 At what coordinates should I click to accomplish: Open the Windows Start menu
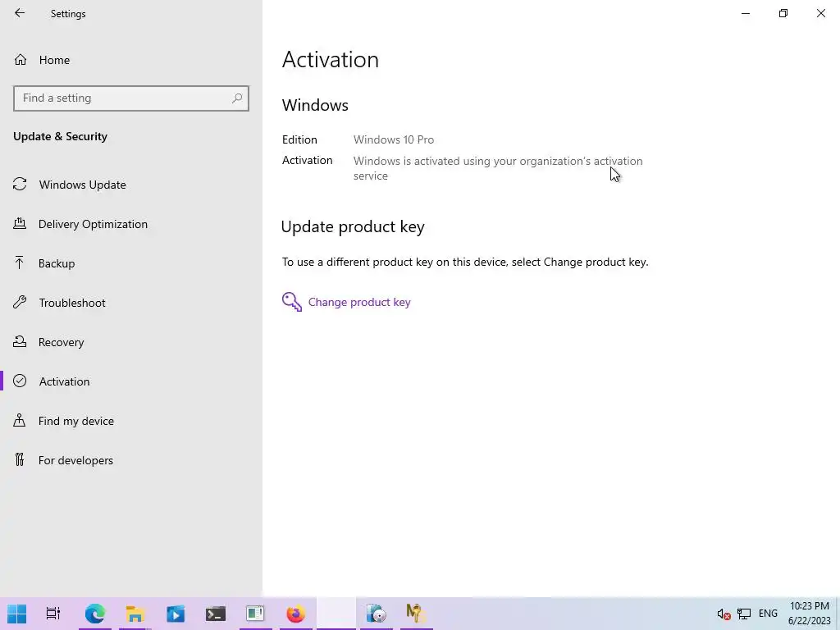[x=16, y=614]
